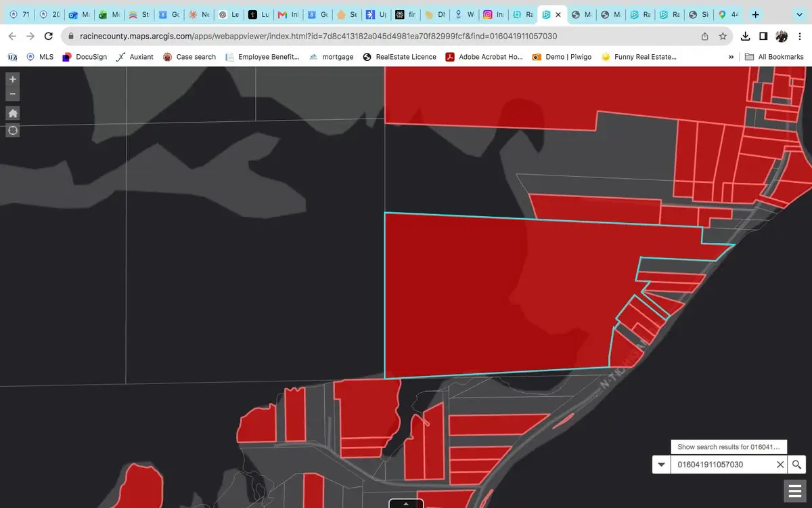Image resolution: width=812 pixels, height=508 pixels.
Task: Switch to the tab labeled St
Action: 139,14
